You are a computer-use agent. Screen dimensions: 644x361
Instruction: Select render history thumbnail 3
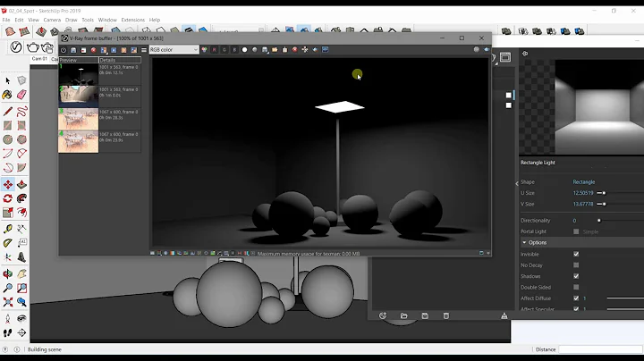click(79, 119)
